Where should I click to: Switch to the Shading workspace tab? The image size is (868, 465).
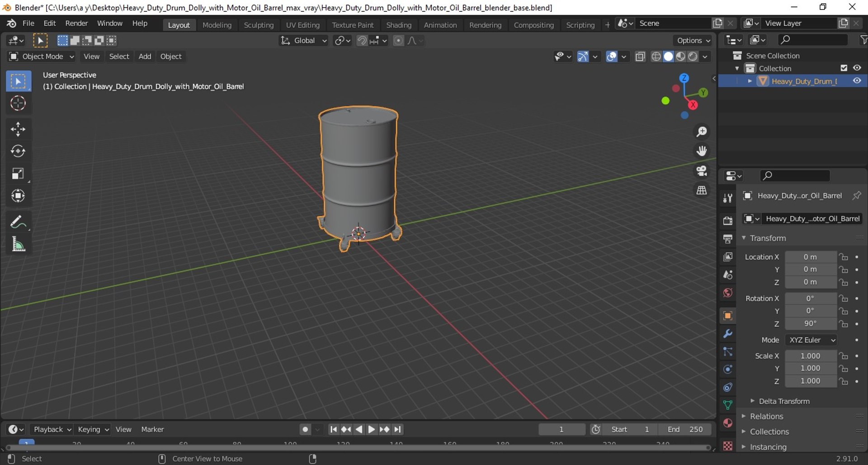coord(399,25)
